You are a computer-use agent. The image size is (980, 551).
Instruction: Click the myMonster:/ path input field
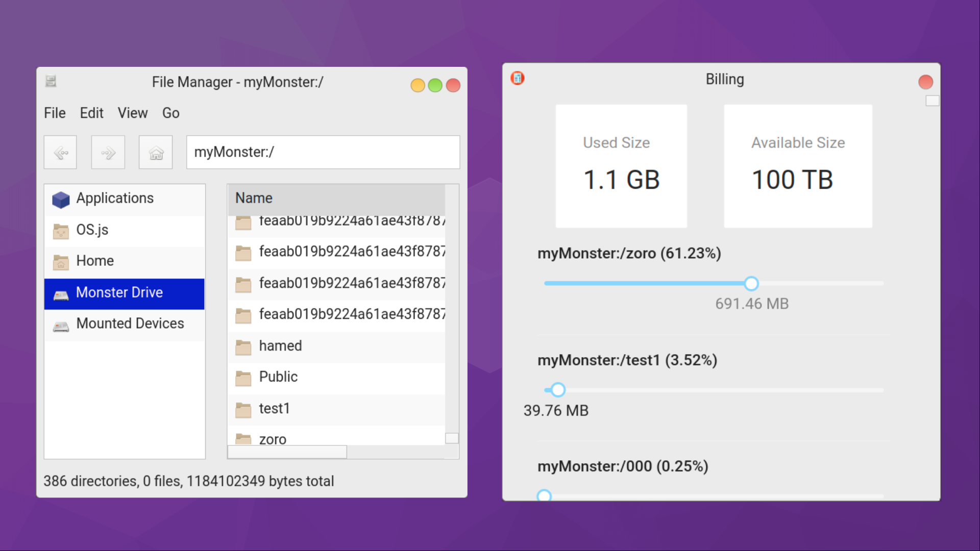323,152
